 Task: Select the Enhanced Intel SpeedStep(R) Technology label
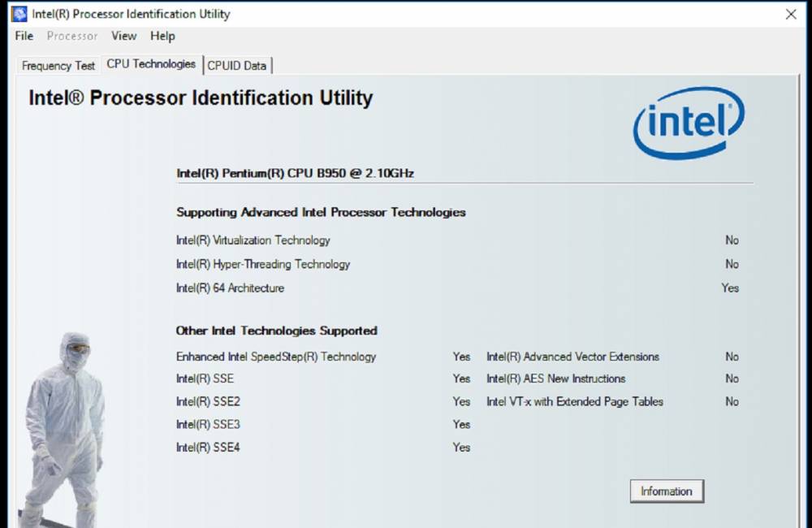click(276, 357)
